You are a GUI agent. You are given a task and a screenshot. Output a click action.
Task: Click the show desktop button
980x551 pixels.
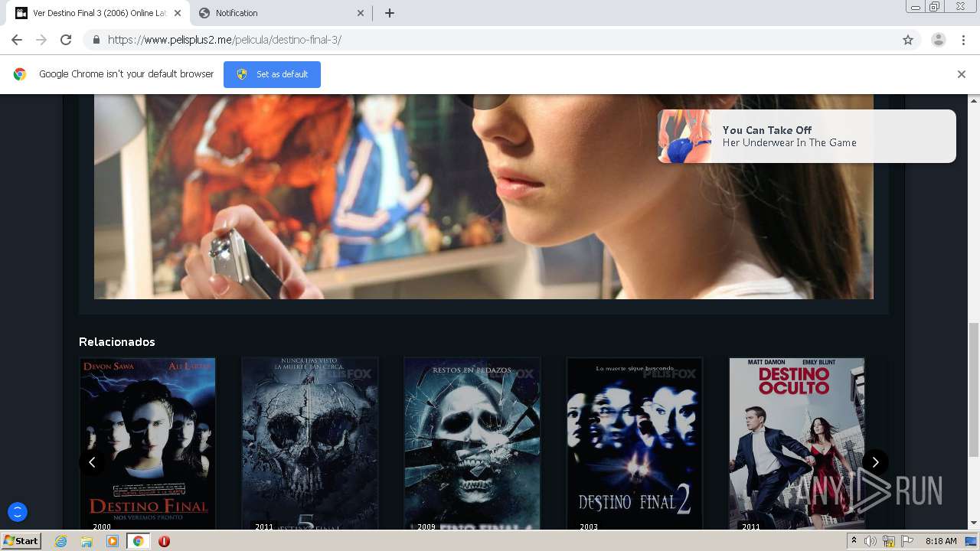tap(972, 541)
